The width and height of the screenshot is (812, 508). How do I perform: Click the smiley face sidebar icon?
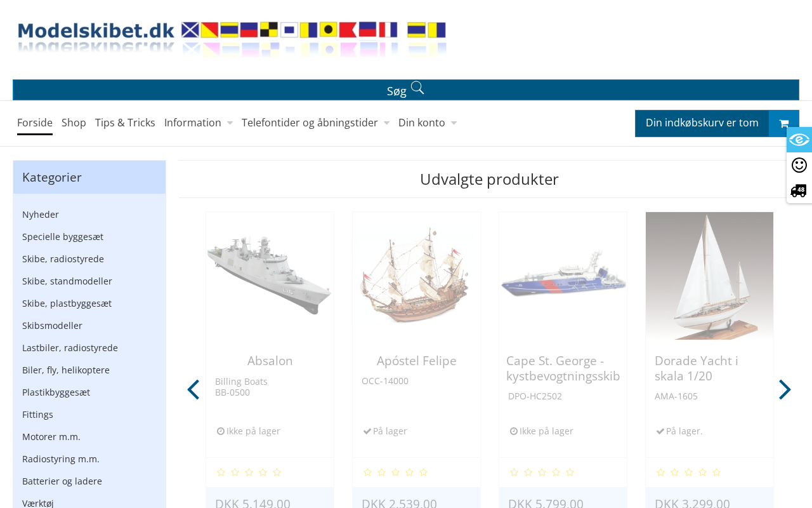pyautogui.click(x=799, y=165)
